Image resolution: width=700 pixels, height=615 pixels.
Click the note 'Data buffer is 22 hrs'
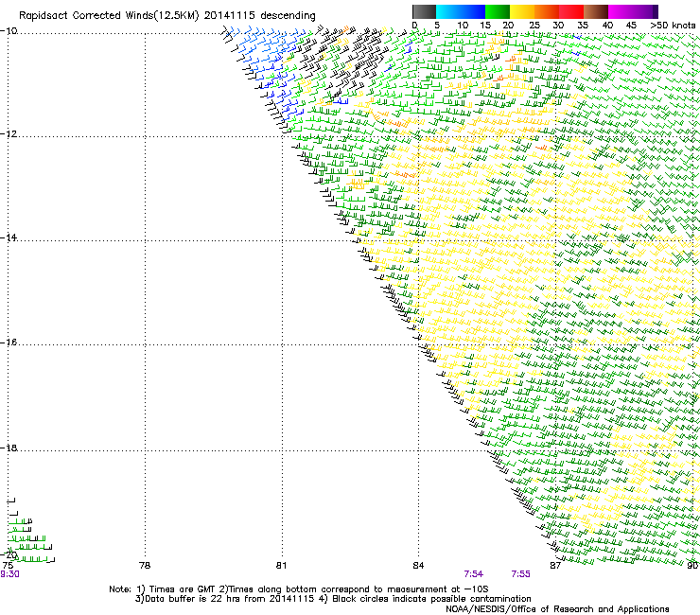click(192, 599)
